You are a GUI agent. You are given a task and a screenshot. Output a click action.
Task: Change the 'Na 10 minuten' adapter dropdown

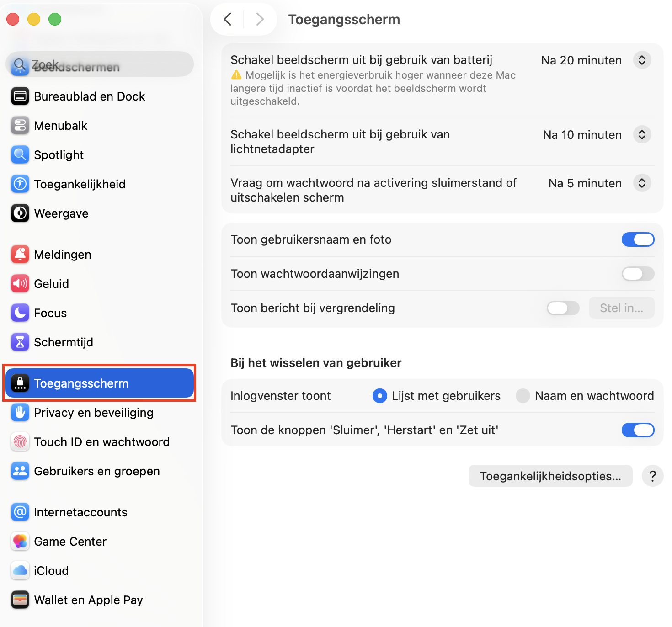(642, 134)
